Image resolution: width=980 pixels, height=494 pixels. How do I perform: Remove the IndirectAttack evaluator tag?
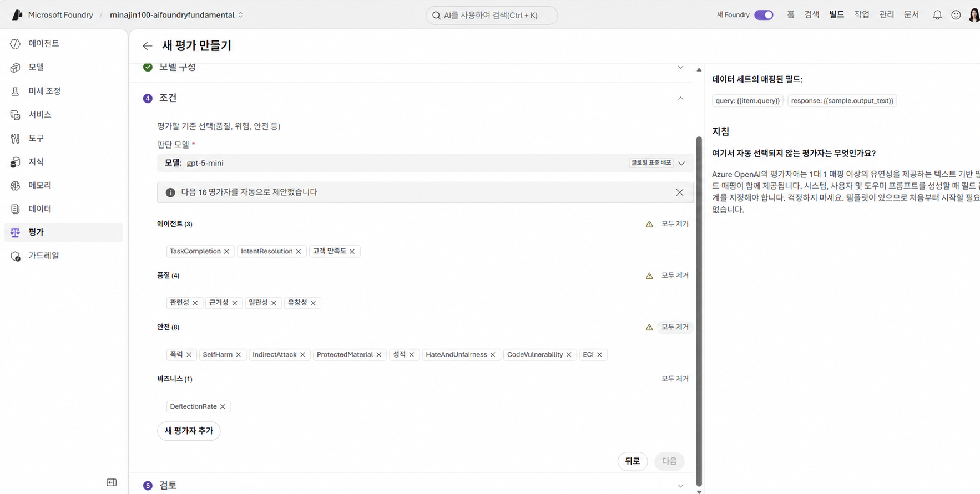click(303, 355)
